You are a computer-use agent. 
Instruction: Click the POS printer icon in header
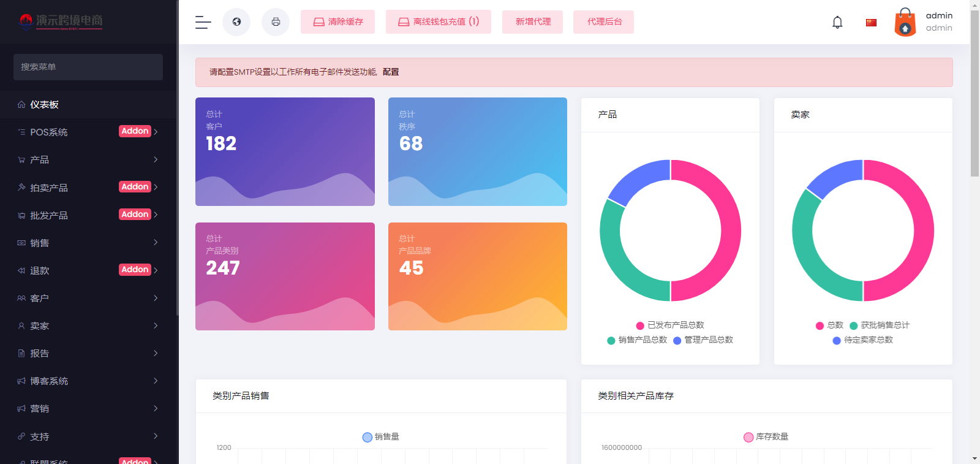[x=276, y=22]
